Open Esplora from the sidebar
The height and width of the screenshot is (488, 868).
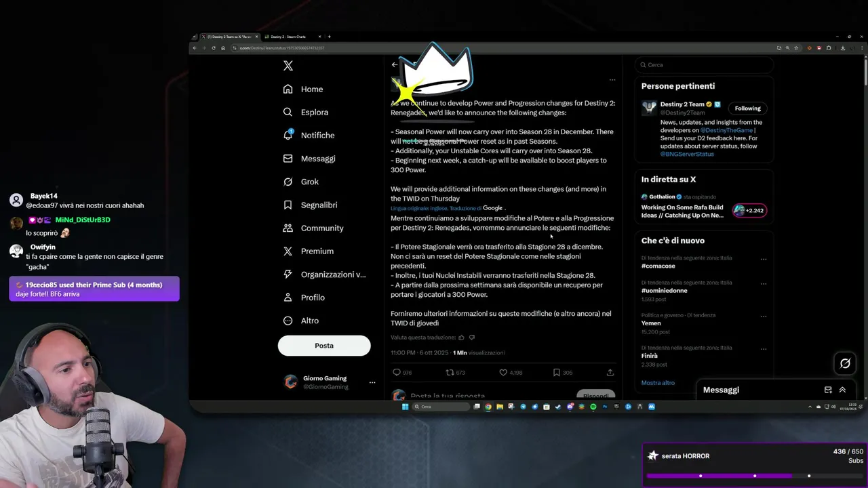306,113
